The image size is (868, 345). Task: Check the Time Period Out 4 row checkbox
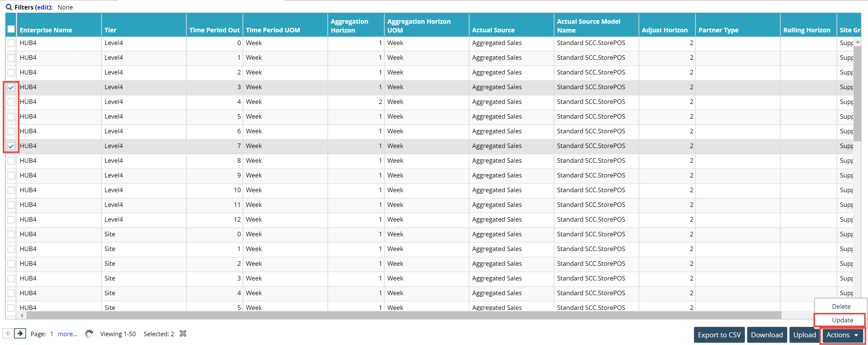pos(11,102)
